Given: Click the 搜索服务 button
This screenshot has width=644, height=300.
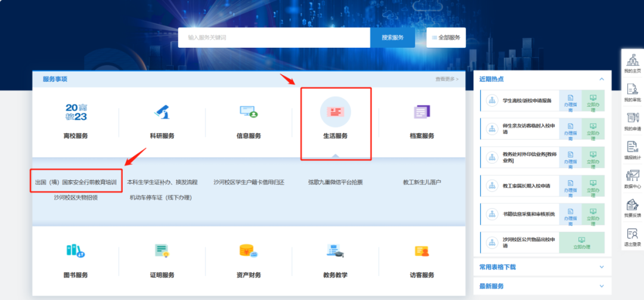Looking at the screenshot, I should [x=392, y=38].
